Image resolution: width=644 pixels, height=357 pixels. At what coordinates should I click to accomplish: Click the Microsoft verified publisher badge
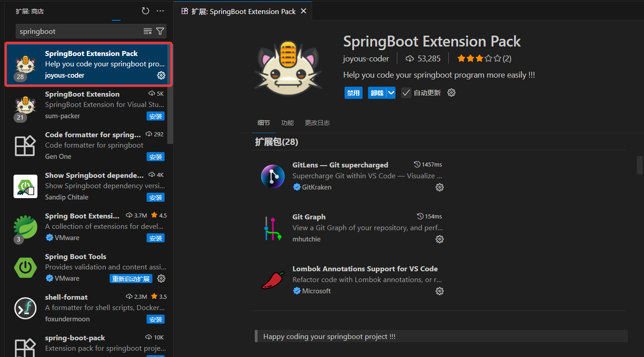click(x=297, y=291)
